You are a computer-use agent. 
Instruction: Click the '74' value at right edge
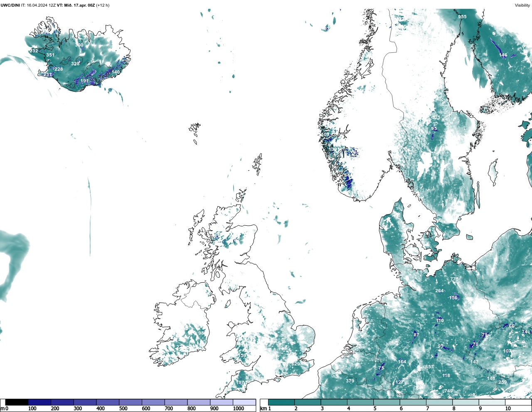[x=525, y=332]
